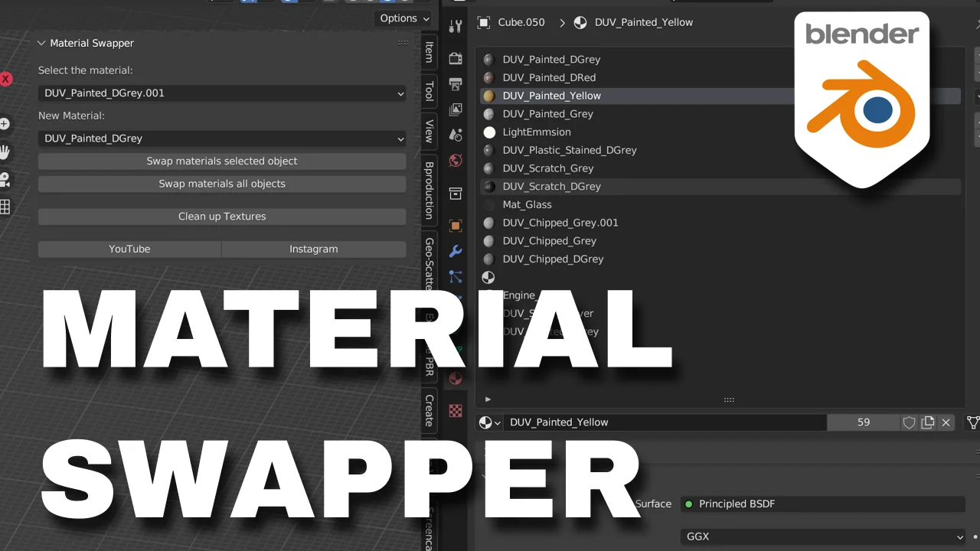This screenshot has height=551, width=980.
Task: Open the View Layer properties icon
Action: point(456,109)
